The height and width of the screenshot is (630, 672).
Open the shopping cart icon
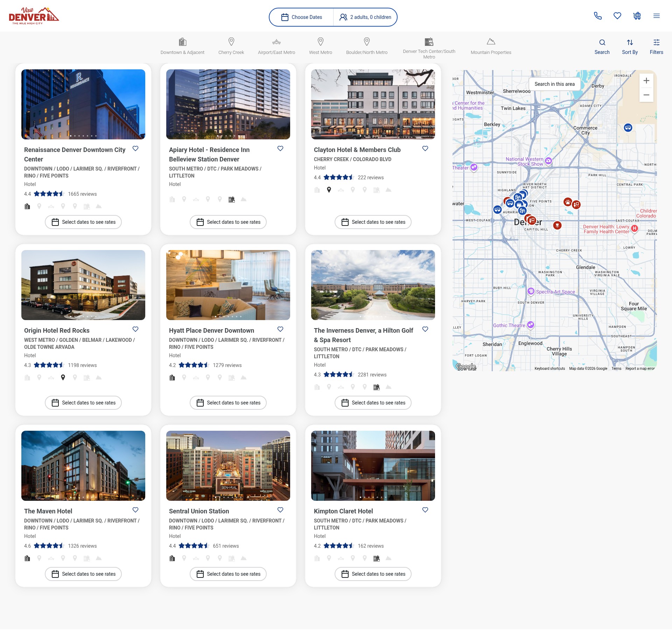click(637, 16)
